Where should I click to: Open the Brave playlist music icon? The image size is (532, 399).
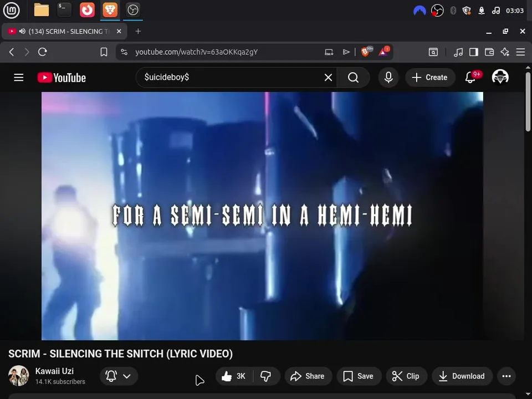click(458, 52)
